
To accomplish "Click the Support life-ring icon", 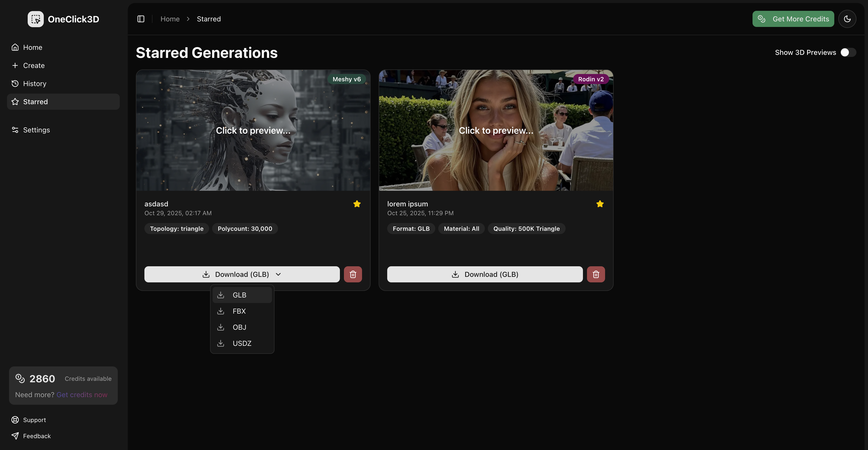I will (15, 420).
